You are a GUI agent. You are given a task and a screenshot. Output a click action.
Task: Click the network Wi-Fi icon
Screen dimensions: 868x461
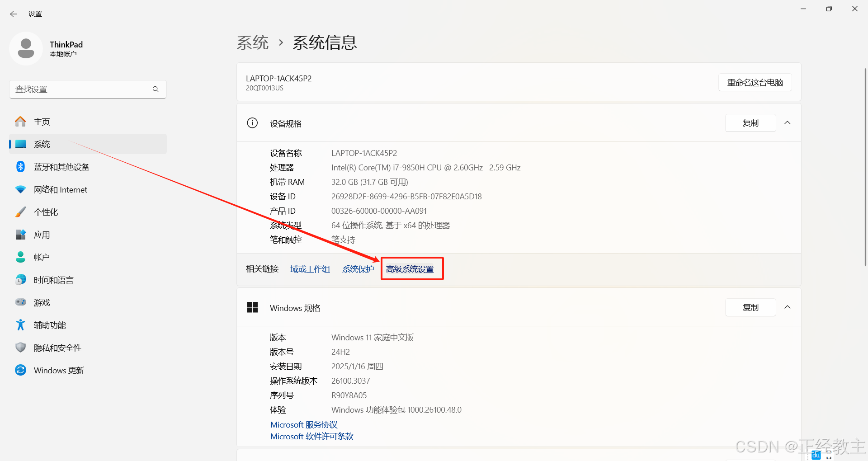[x=20, y=189]
